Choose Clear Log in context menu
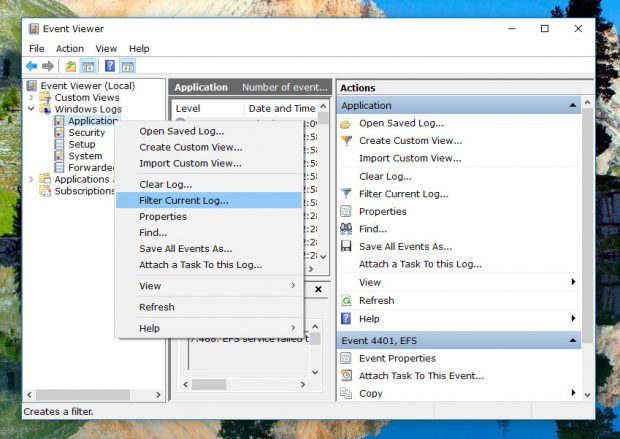The width and height of the screenshot is (620, 439). point(209,184)
